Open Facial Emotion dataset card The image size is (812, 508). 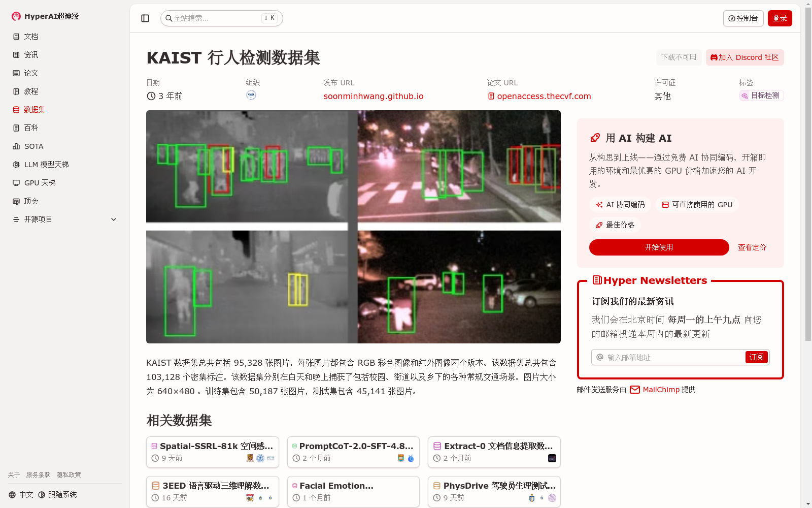coord(353,492)
